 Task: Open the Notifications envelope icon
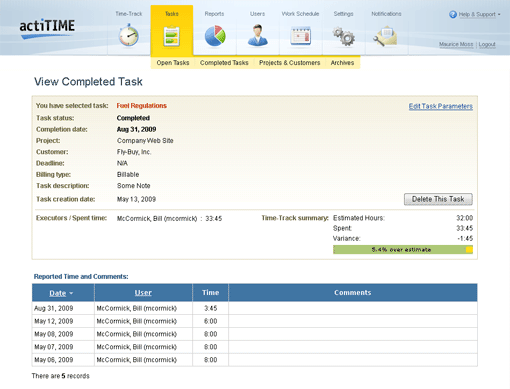point(385,36)
